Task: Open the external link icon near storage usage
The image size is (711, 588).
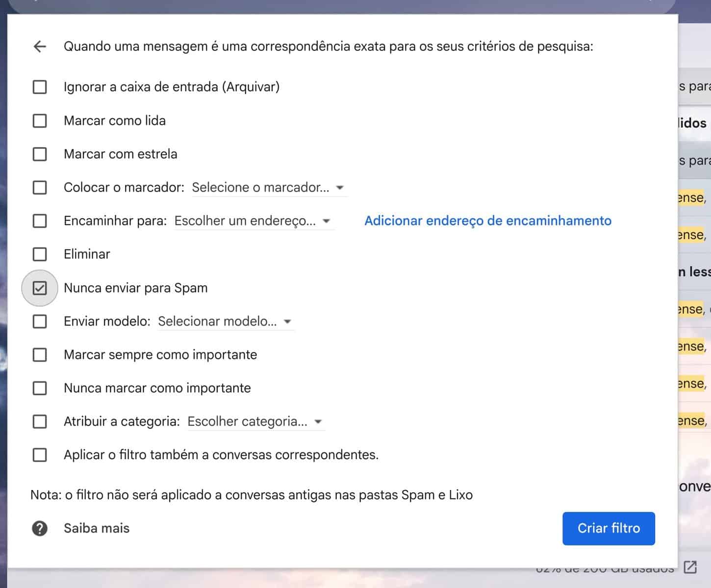Action: tap(690, 567)
